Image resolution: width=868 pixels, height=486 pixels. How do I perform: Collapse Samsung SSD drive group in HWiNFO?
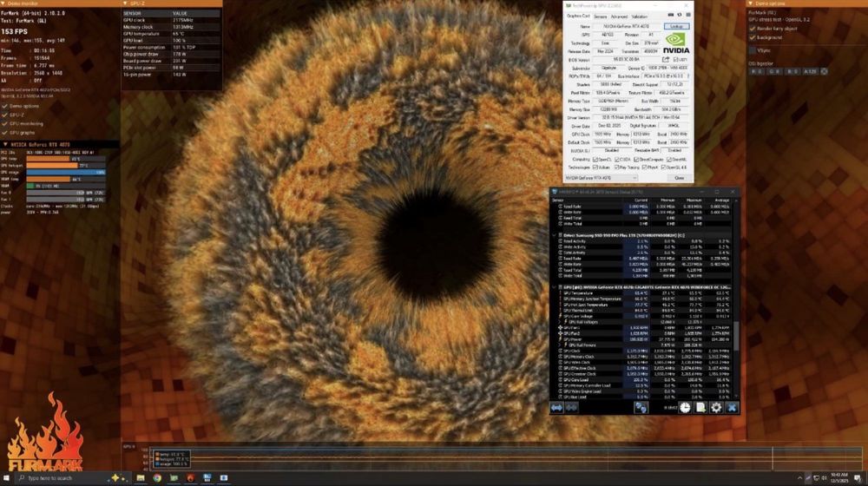pos(554,235)
